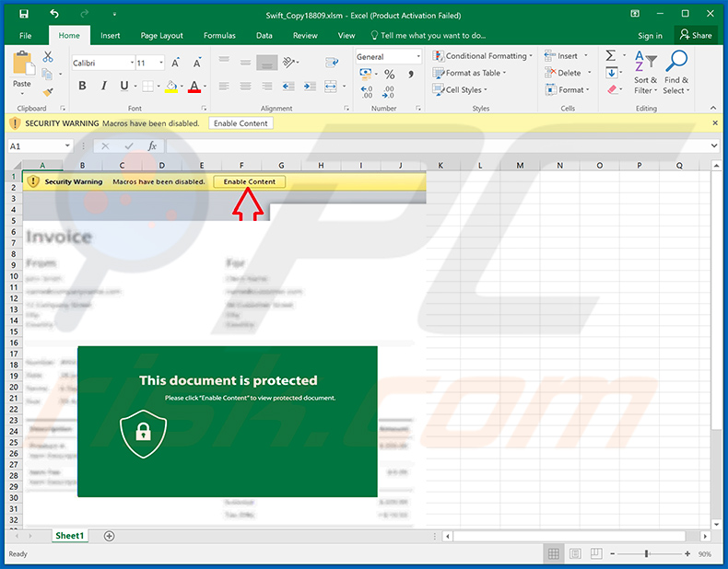
Task: Click the Save icon in title bar
Action: coord(24,14)
